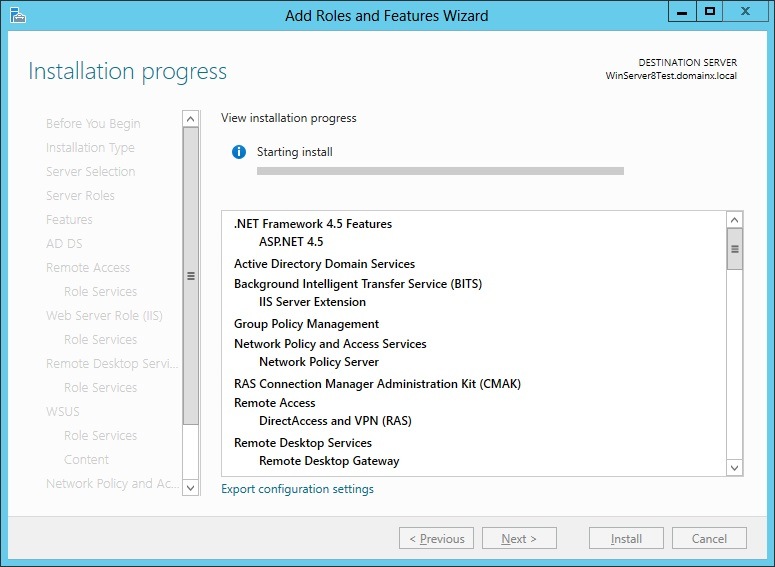Go to the Installation Type step
This screenshot has height=567, width=775.
coord(90,148)
